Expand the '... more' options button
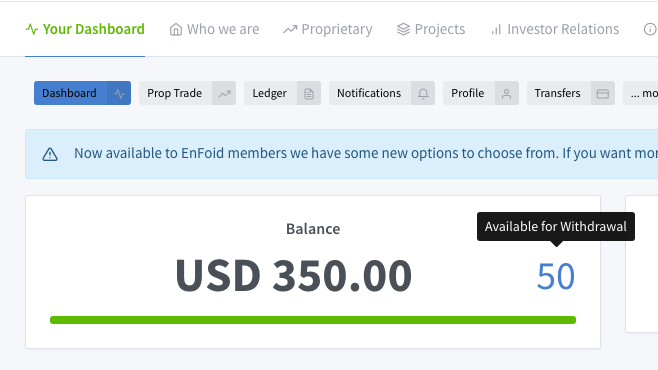The width and height of the screenshot is (658, 370). [x=641, y=93]
